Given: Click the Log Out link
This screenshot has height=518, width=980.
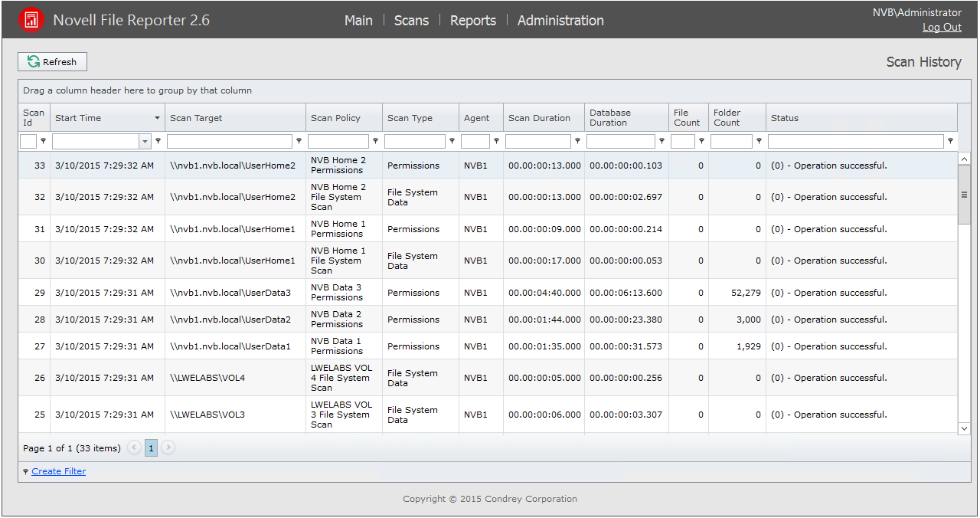Looking at the screenshot, I should pos(942,27).
